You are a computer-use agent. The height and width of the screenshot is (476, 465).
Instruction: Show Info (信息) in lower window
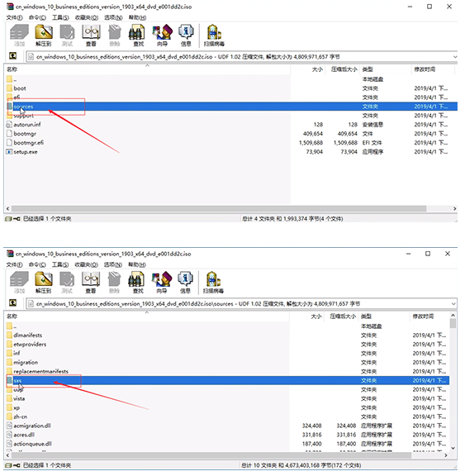click(185, 283)
